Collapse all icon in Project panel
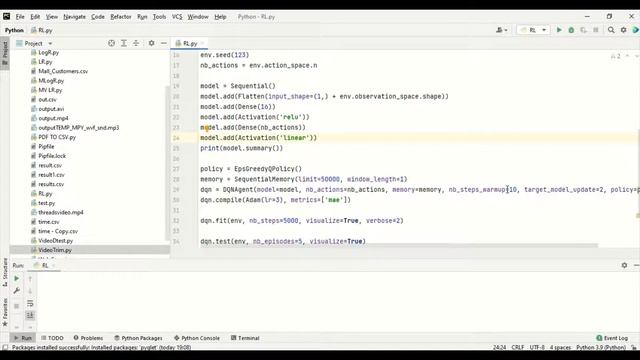640x360 pixels. tap(136, 43)
